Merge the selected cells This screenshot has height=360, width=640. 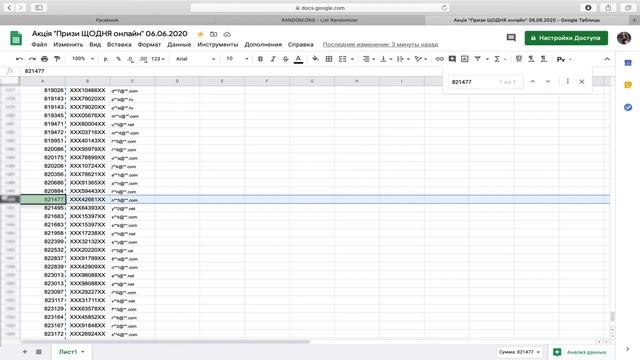[x=342, y=59]
